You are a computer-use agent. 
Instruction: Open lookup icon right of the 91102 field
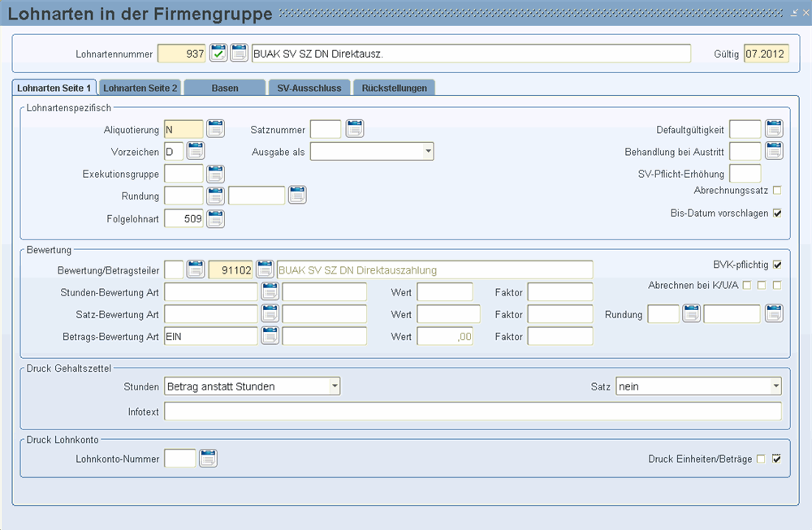(265, 269)
